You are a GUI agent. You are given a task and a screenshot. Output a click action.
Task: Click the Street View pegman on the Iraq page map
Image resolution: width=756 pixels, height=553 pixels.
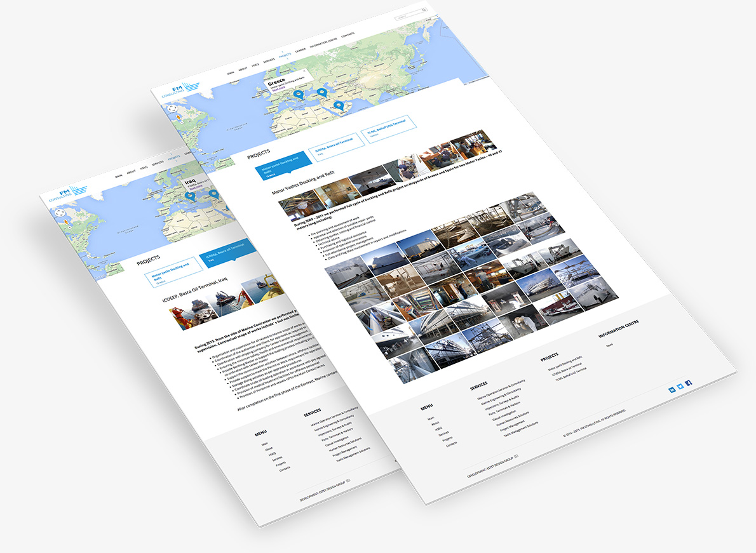click(66, 222)
